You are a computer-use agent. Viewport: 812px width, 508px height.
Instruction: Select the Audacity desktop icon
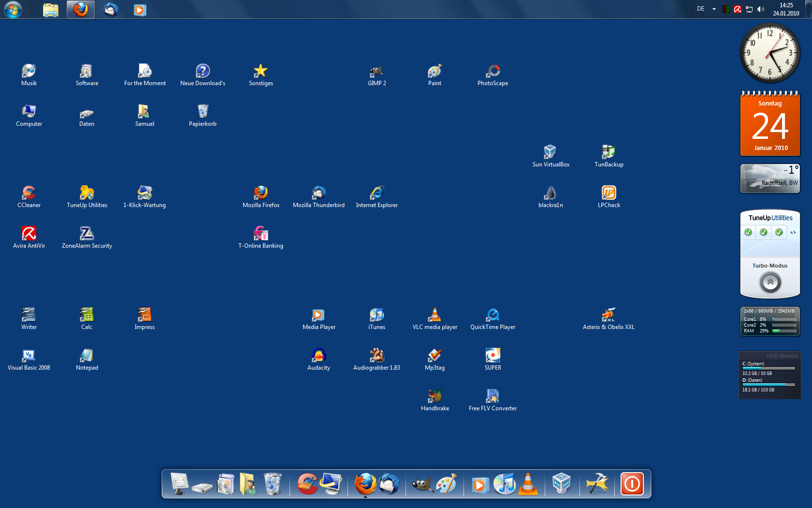[x=319, y=359]
